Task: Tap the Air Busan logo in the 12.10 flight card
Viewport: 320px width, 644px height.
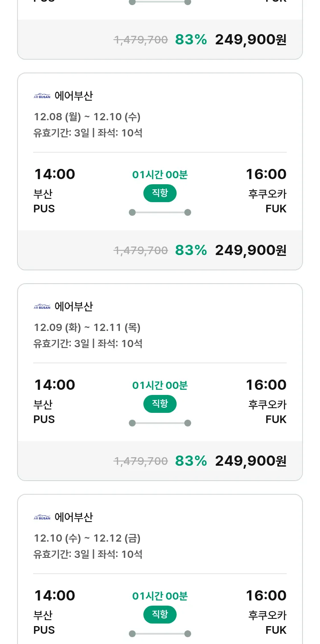Action: pyautogui.click(x=42, y=517)
